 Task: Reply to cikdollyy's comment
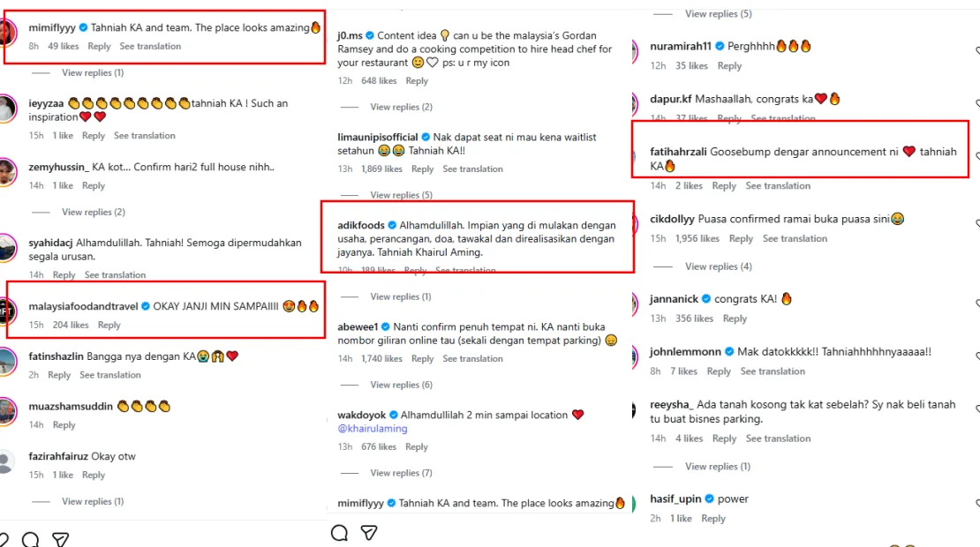point(741,239)
